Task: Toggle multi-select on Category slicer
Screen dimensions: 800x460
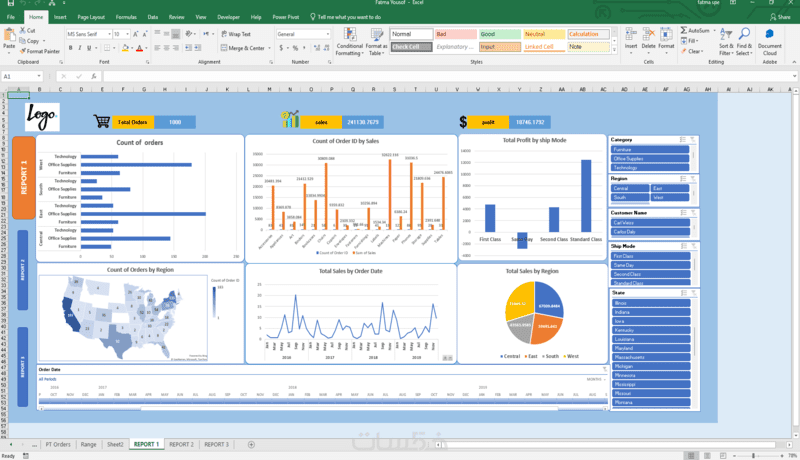Action: point(683,140)
